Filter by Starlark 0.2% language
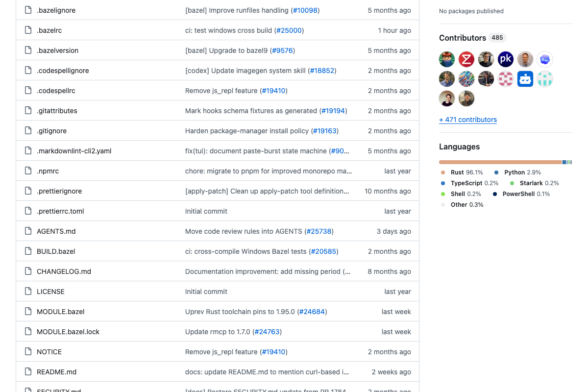This screenshot has height=392, width=588. (x=534, y=183)
